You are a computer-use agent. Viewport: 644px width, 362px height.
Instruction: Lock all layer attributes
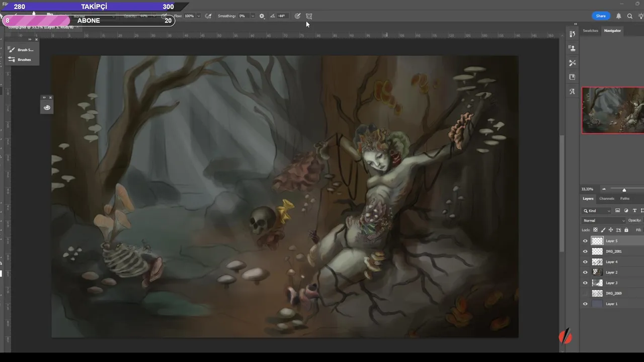(x=626, y=230)
